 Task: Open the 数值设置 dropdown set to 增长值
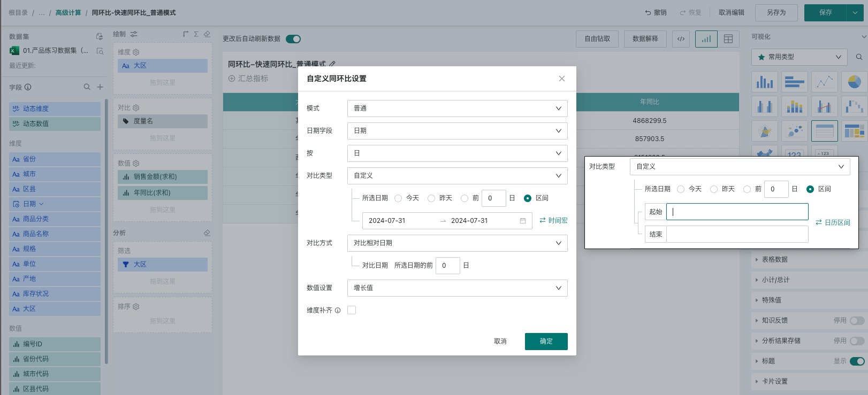tap(457, 288)
